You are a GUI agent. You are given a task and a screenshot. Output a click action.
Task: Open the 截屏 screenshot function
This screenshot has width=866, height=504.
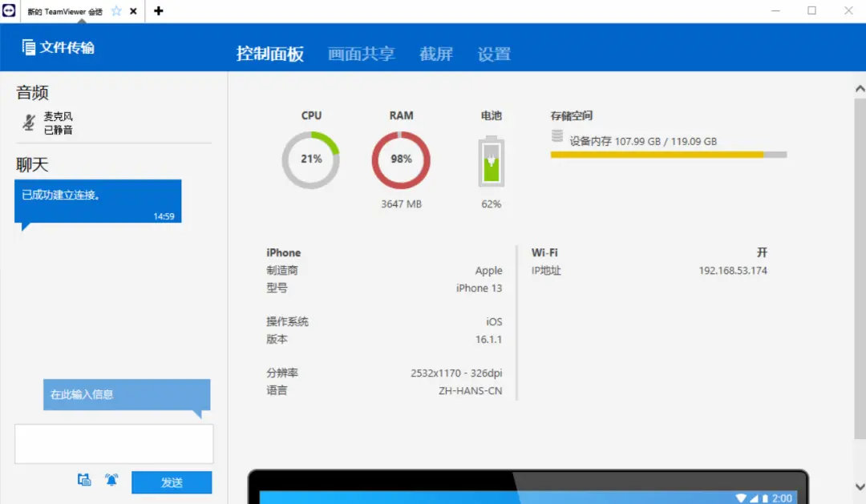click(436, 53)
